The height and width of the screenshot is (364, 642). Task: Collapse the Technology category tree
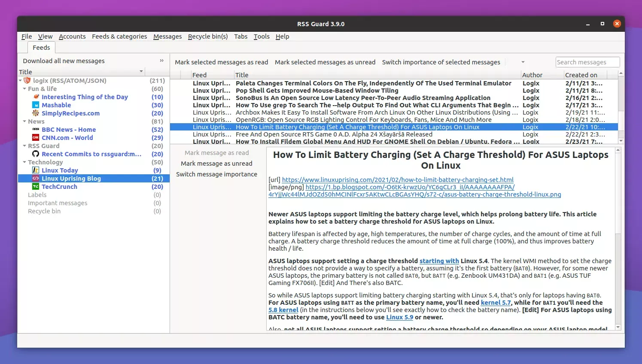(25, 162)
